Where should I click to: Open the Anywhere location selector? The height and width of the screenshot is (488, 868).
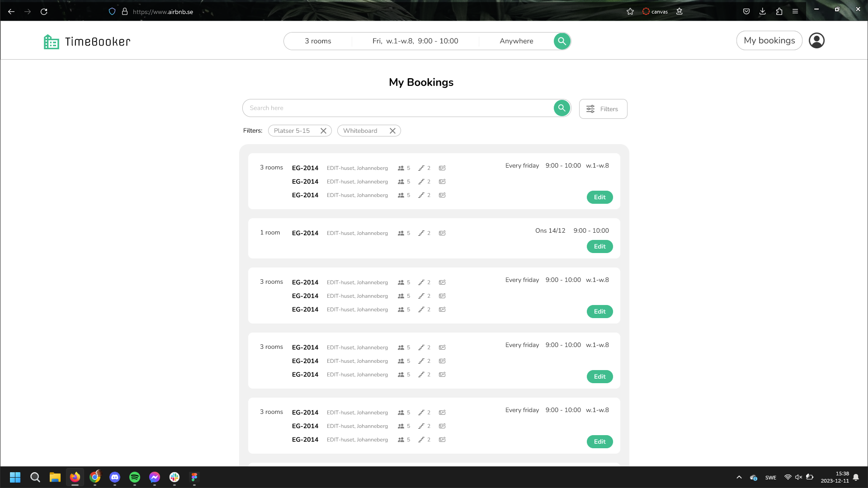pos(516,41)
